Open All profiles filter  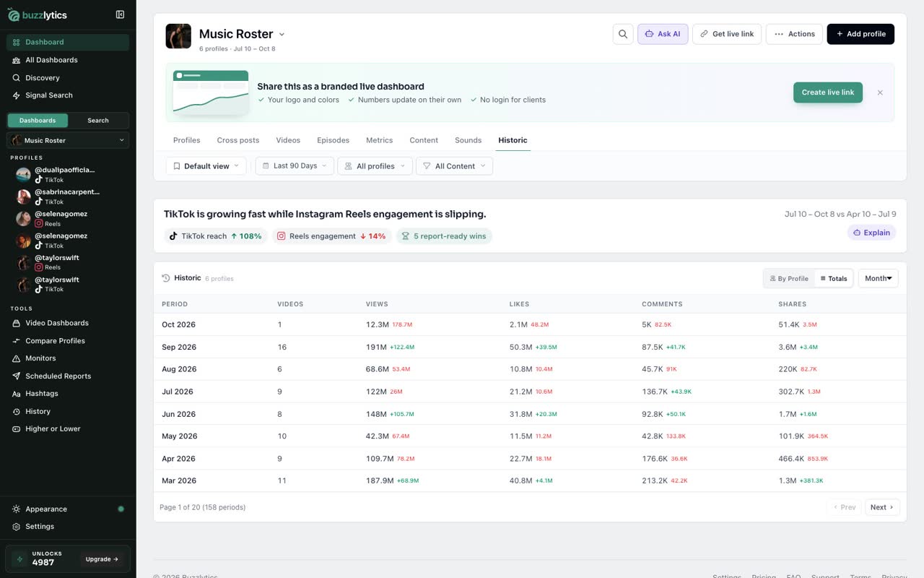point(375,166)
